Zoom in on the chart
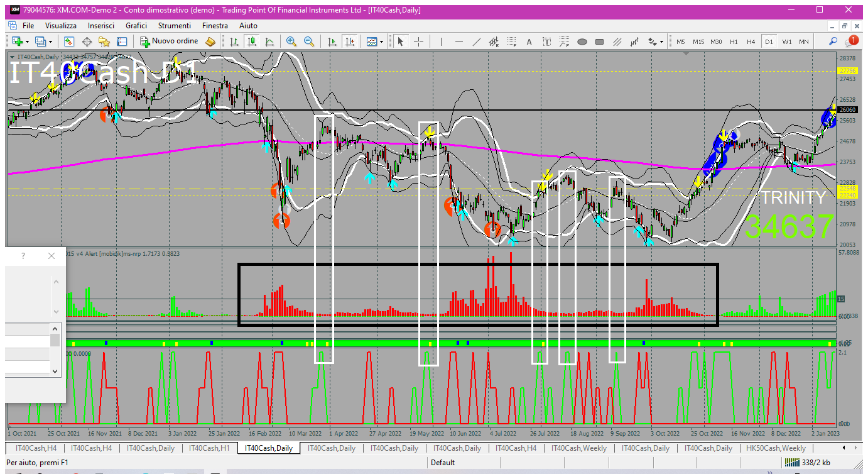 pyautogui.click(x=291, y=41)
